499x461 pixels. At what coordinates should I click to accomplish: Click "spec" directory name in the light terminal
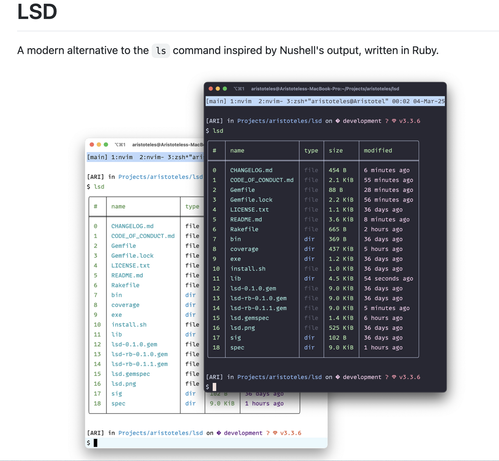(118, 404)
